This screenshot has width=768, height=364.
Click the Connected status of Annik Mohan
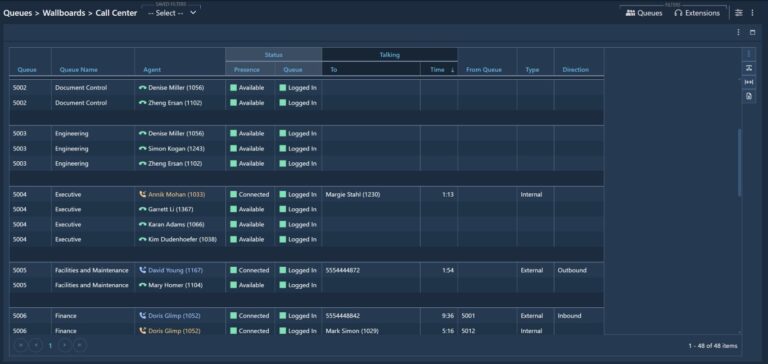coord(250,194)
